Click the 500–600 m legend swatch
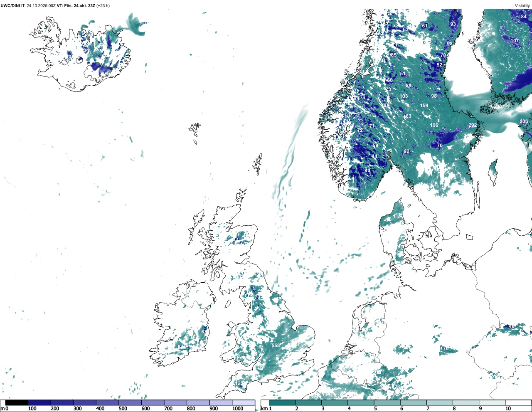Image resolution: width=532 pixels, height=412 pixels. click(130, 403)
